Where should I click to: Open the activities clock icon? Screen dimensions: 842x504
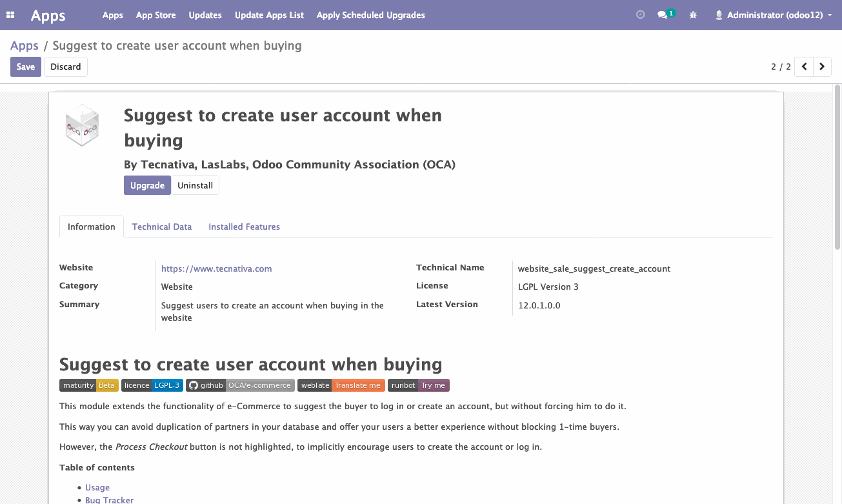pyautogui.click(x=640, y=15)
